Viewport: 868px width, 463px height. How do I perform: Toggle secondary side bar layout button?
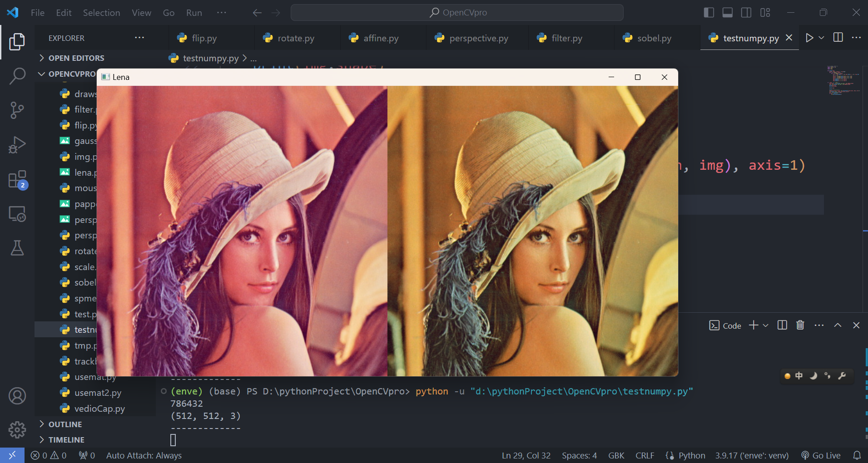tap(746, 13)
